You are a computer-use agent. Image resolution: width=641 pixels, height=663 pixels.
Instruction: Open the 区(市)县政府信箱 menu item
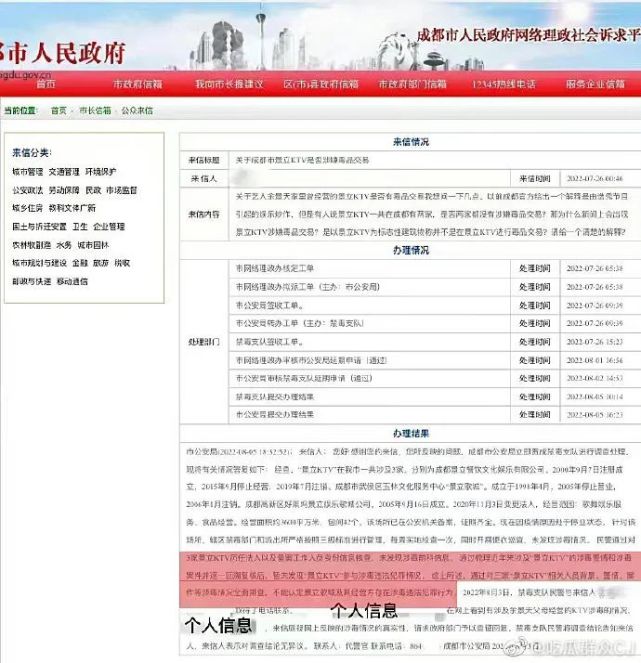(321, 84)
